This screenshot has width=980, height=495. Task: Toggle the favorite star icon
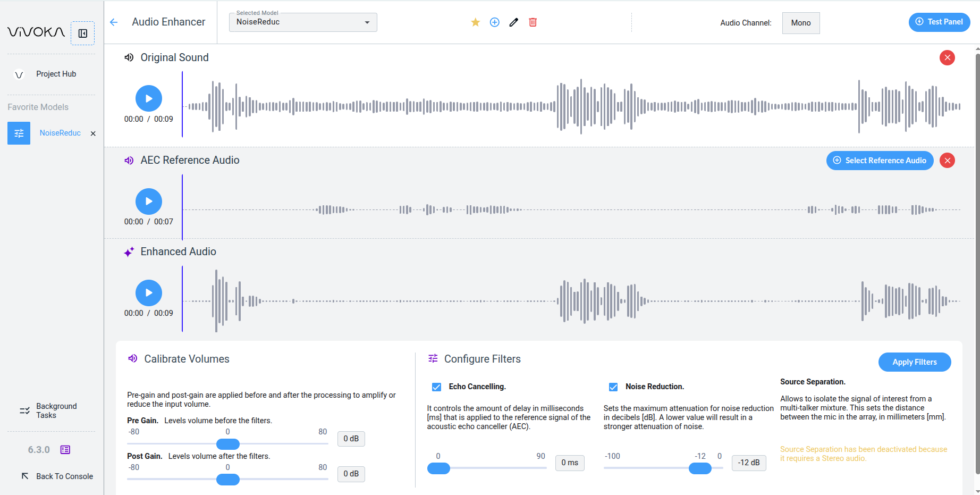(x=476, y=22)
